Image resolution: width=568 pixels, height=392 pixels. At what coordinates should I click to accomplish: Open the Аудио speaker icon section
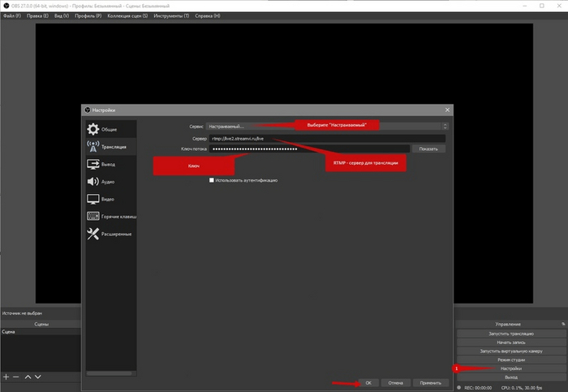pos(93,182)
